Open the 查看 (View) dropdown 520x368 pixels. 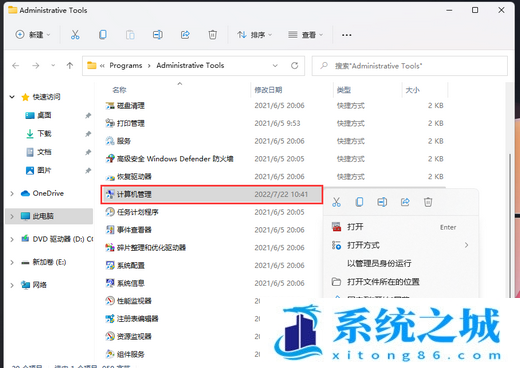click(x=306, y=35)
